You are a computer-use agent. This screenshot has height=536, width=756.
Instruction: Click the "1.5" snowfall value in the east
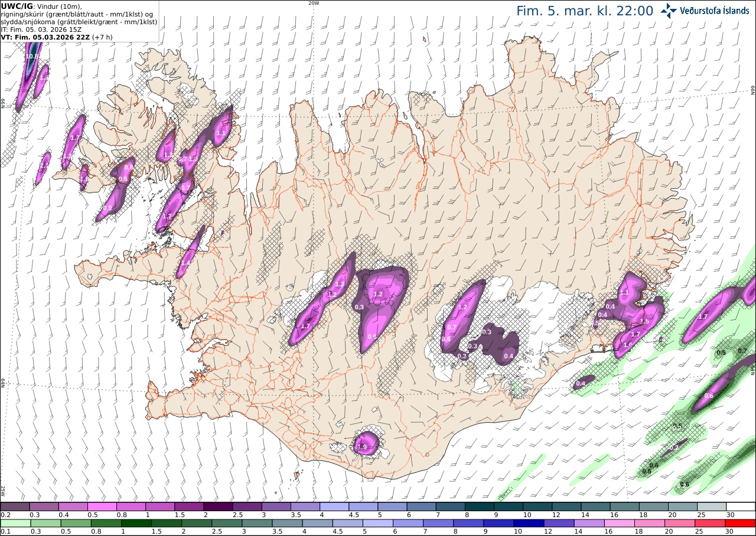click(644, 322)
